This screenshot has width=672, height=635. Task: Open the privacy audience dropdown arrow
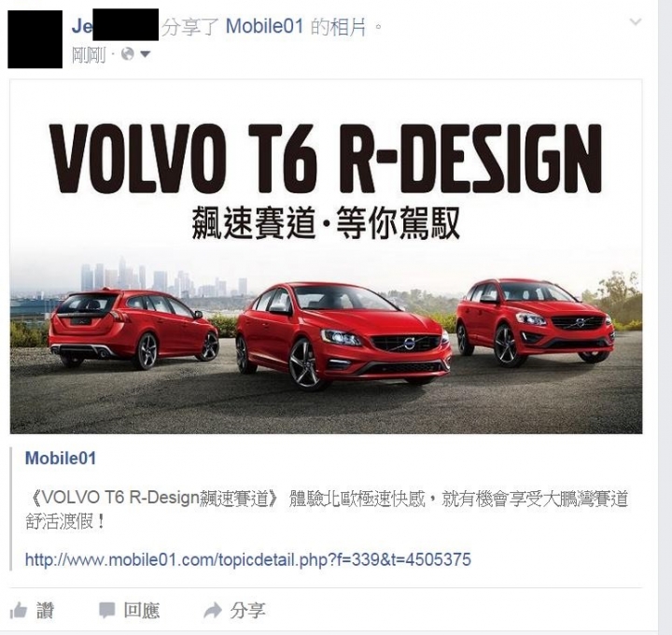click(x=146, y=54)
